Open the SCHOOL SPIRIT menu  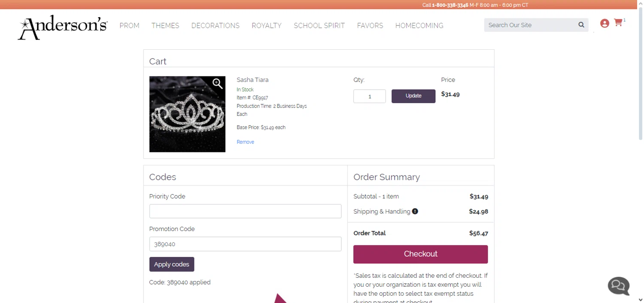point(319,26)
